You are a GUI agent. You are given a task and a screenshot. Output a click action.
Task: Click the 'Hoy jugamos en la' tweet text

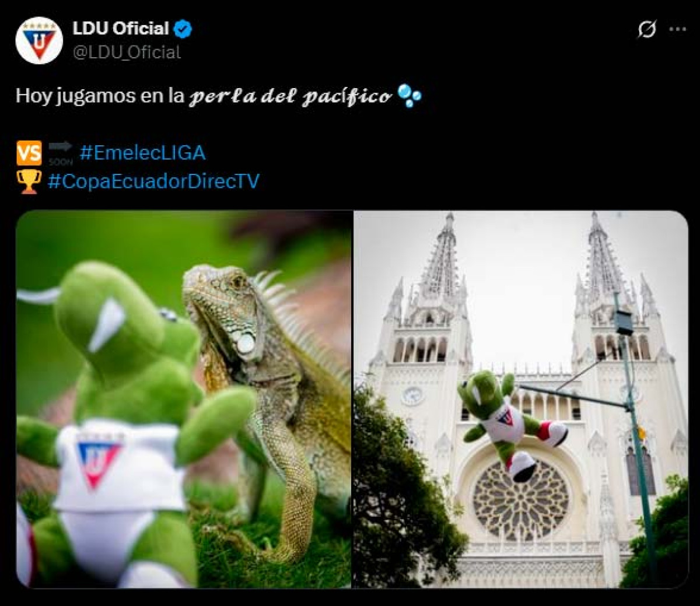(100, 96)
